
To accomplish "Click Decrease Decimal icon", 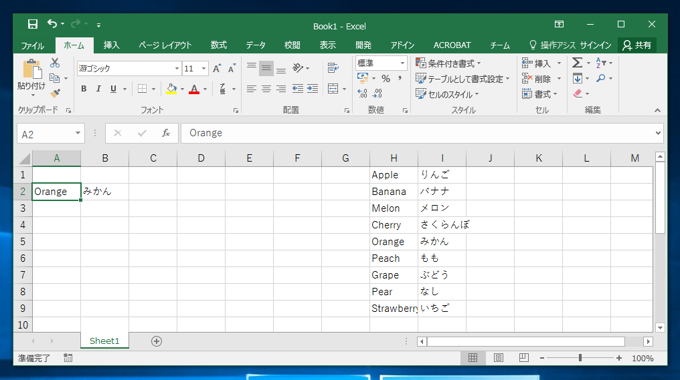I will [378, 93].
